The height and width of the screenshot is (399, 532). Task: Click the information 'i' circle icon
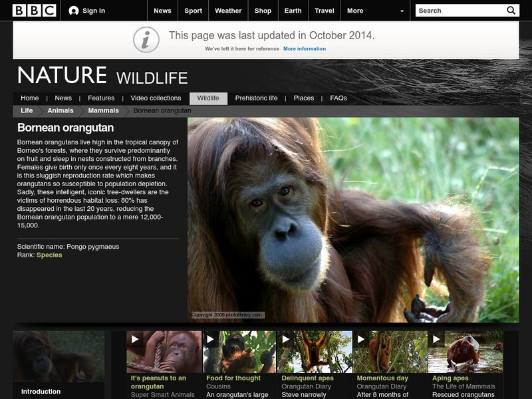tap(146, 40)
